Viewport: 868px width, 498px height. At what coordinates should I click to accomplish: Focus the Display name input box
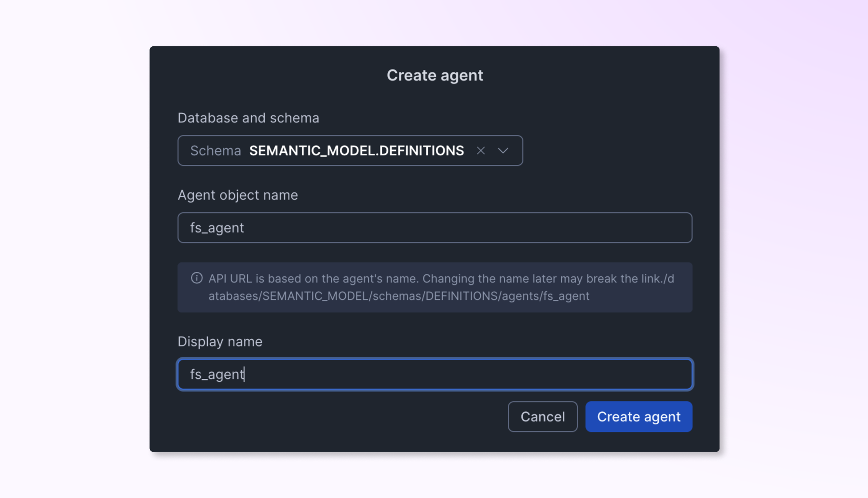(x=434, y=374)
